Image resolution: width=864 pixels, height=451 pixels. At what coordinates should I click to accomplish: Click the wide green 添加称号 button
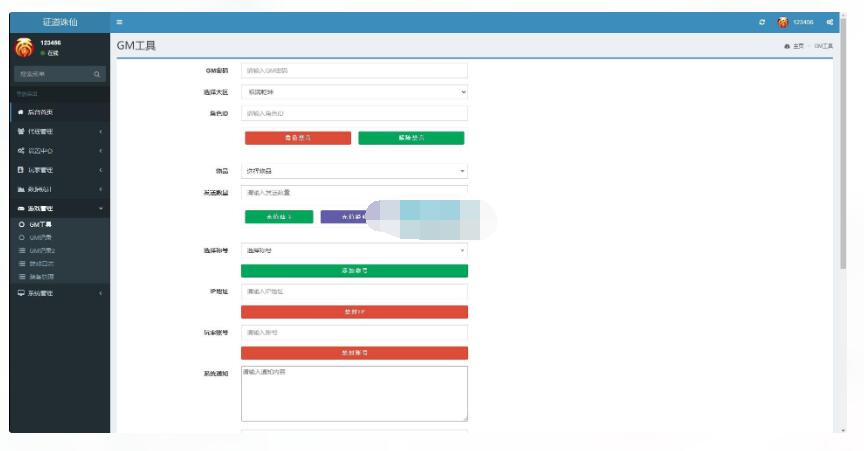[354, 271]
